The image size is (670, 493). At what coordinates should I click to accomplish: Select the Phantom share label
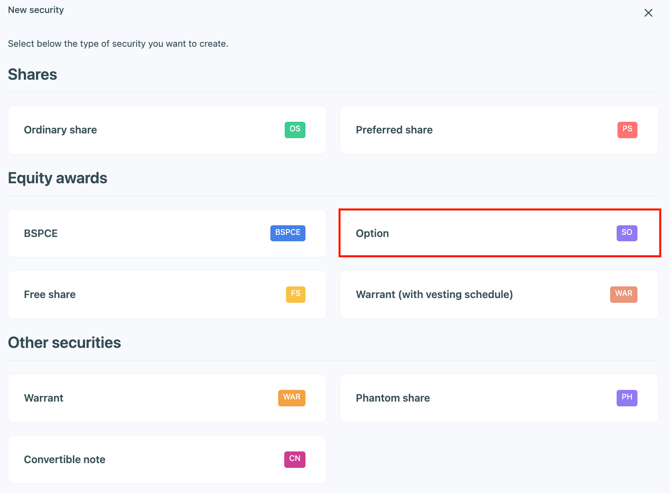[x=393, y=398]
